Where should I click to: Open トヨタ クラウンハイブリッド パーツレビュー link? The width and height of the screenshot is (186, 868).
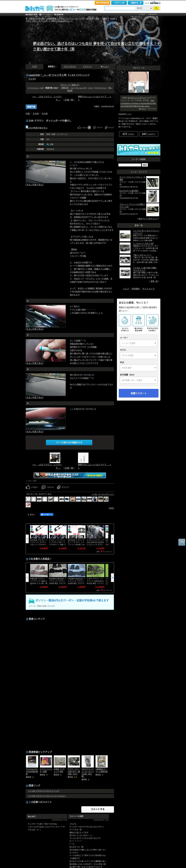click(47, 796)
